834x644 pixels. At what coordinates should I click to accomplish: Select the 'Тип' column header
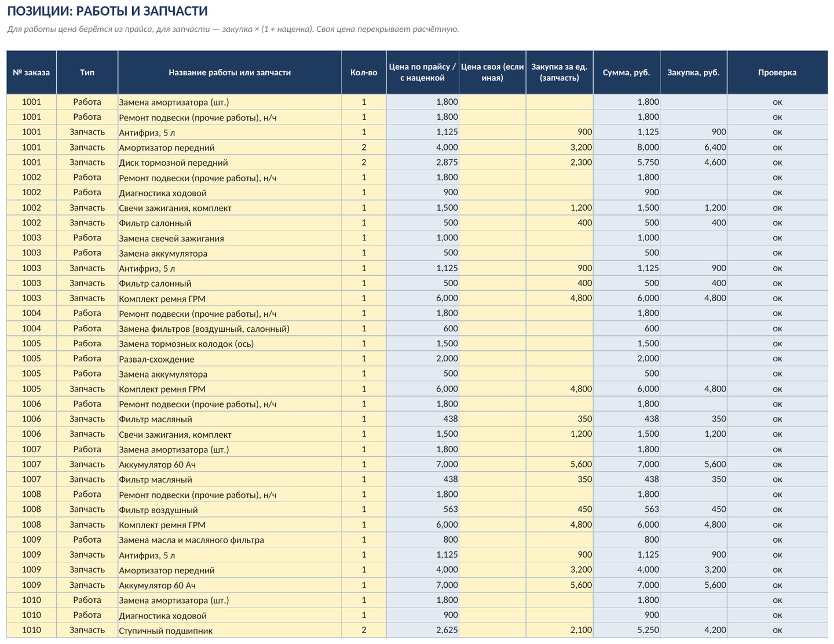[87, 72]
